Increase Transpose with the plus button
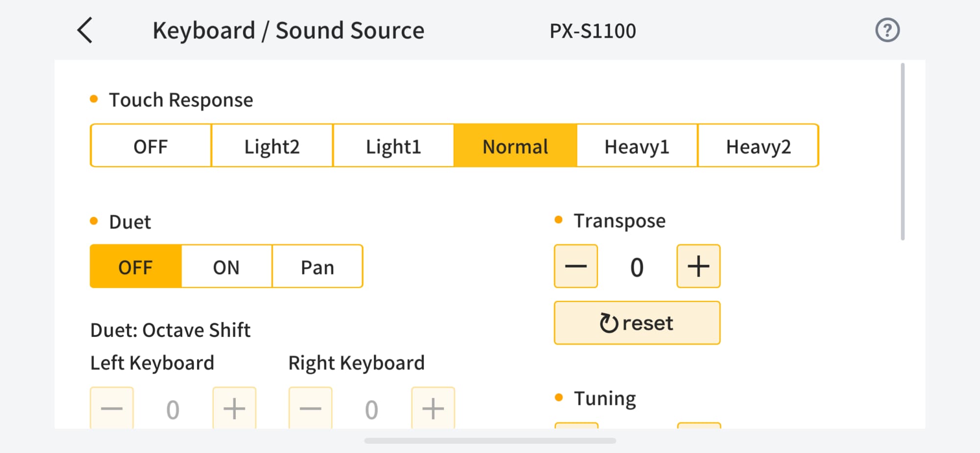This screenshot has height=453, width=980. [x=698, y=266]
